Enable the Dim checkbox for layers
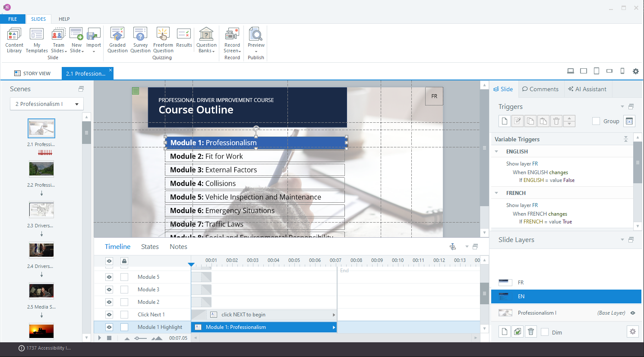 pos(545,332)
